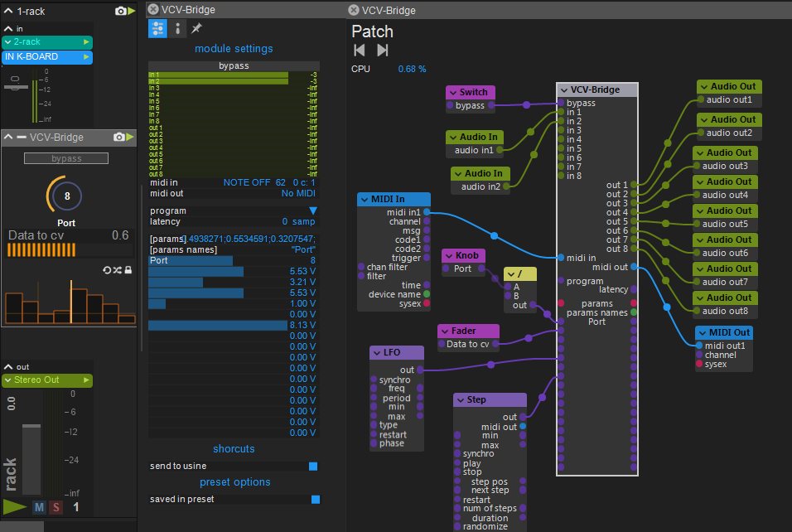
Task: Go to previous patch with skip-back icon
Action: [x=359, y=50]
